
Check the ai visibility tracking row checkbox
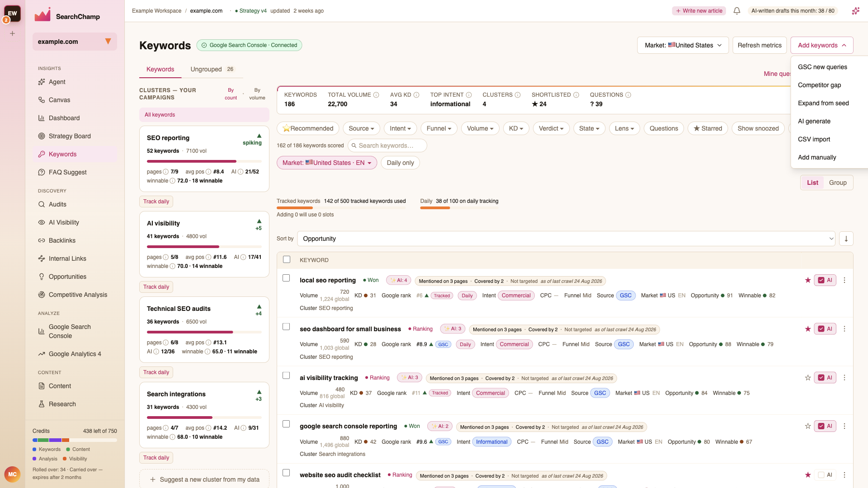click(x=286, y=375)
